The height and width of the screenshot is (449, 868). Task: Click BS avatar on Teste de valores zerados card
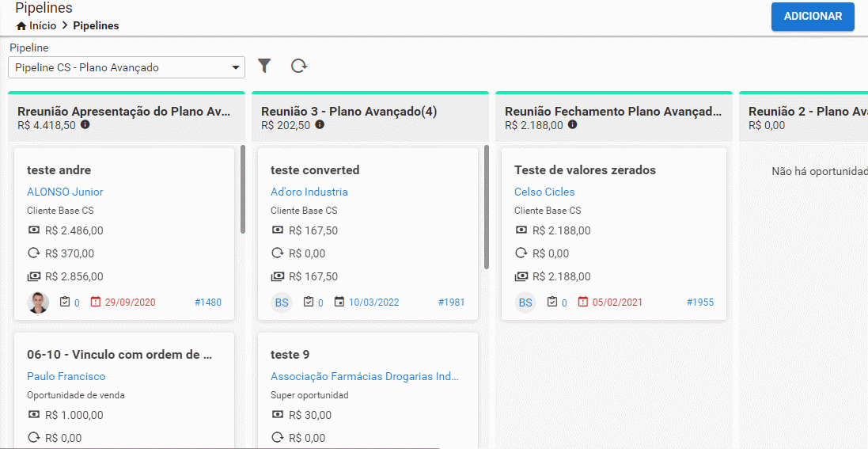click(525, 303)
